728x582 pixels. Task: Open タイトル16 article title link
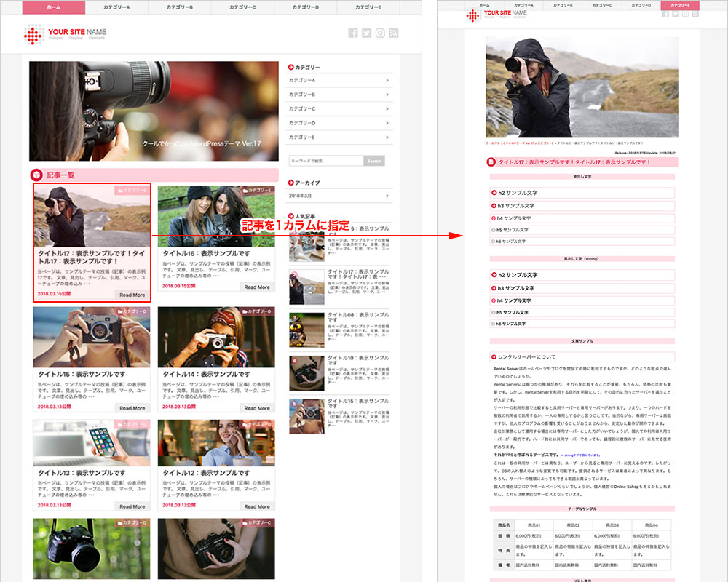(206, 253)
